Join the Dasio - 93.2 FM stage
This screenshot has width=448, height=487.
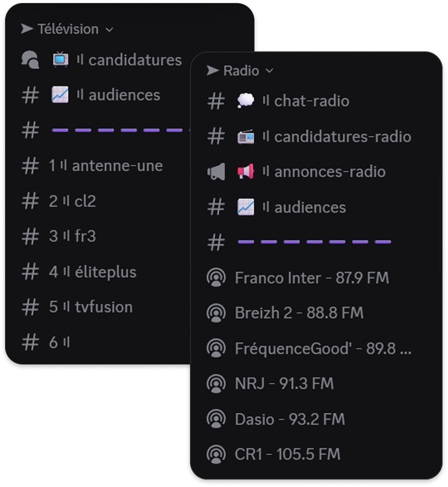pyautogui.click(x=289, y=418)
